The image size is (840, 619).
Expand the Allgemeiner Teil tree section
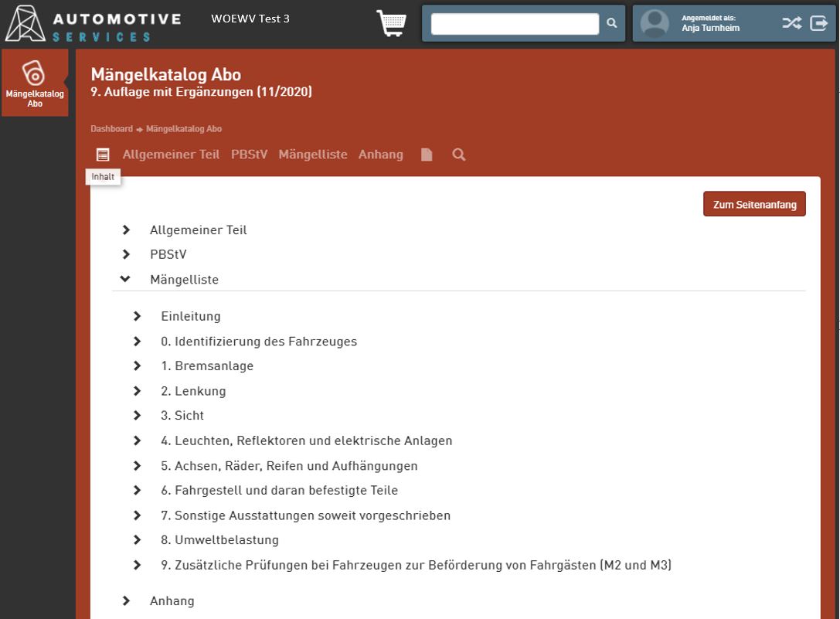(x=126, y=230)
